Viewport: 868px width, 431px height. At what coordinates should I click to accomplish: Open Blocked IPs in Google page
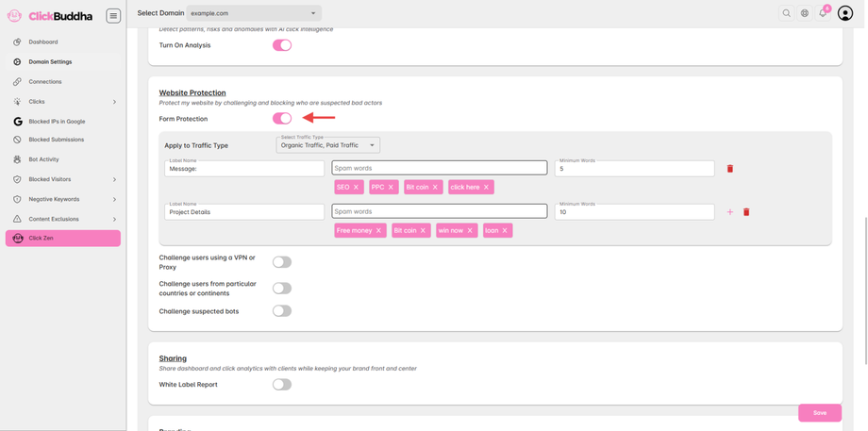tap(57, 122)
